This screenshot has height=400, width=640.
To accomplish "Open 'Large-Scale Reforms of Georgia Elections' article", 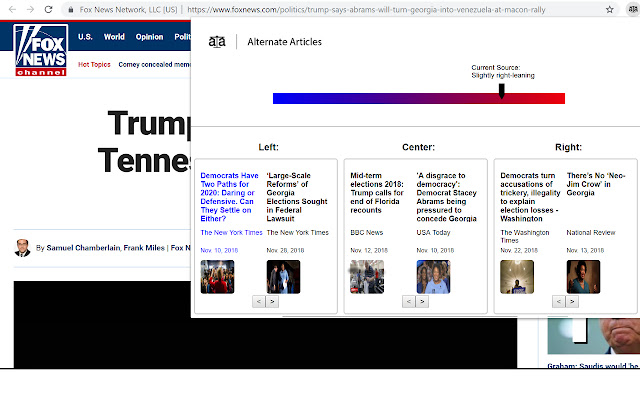I will 297,197.
